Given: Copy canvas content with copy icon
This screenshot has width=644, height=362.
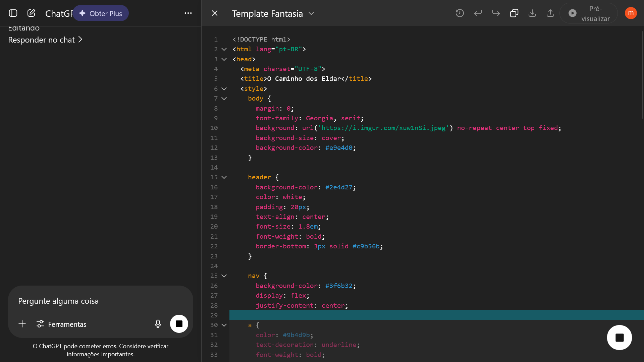Looking at the screenshot, I should [514, 13].
